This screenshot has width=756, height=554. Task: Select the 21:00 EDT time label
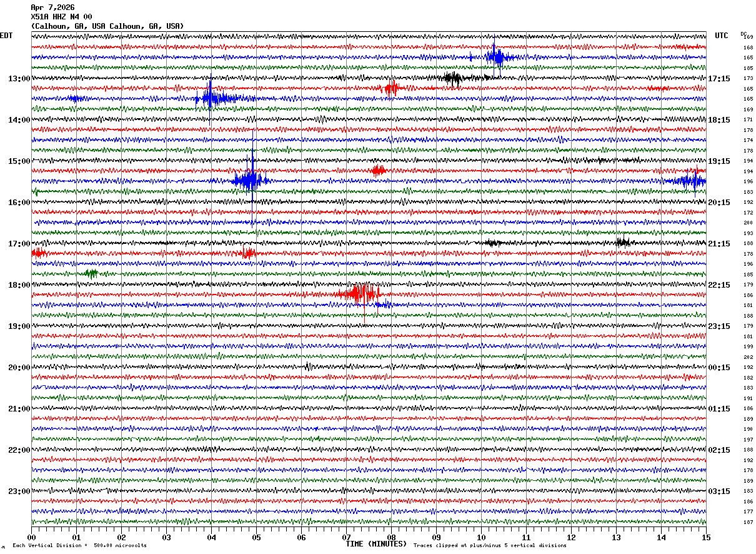pyautogui.click(x=19, y=409)
